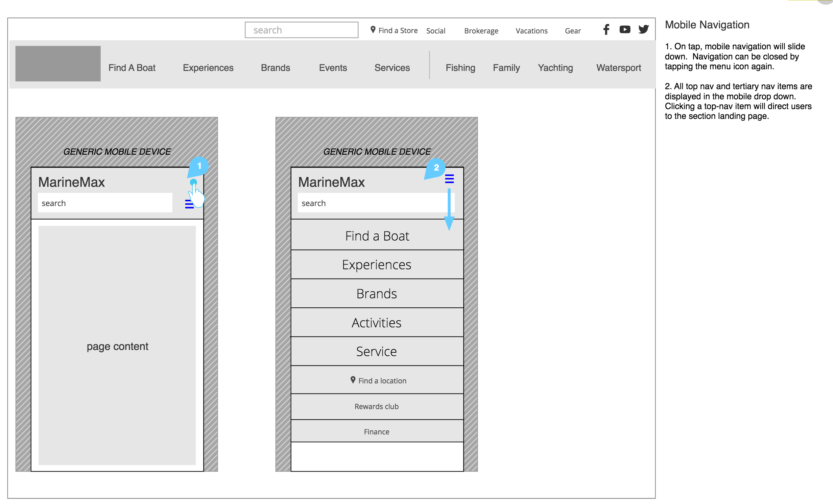Click the gray logo placeholder
Image resolution: width=833 pixels, height=504 pixels.
point(58,64)
